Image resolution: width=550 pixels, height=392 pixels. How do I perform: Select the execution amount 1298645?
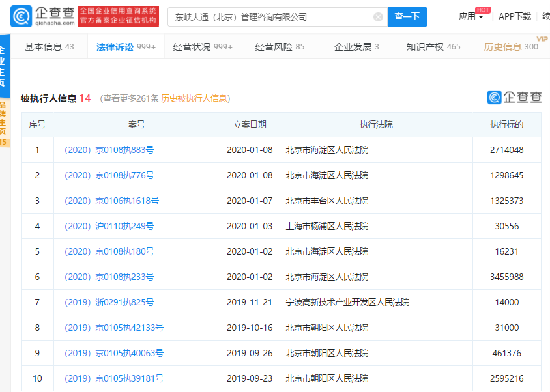(x=507, y=175)
